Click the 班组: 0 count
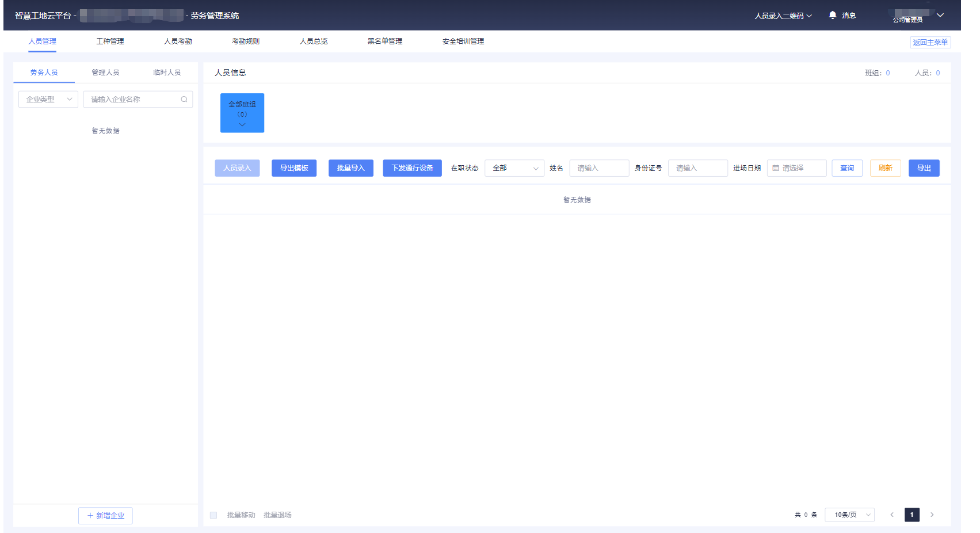 pos(878,73)
